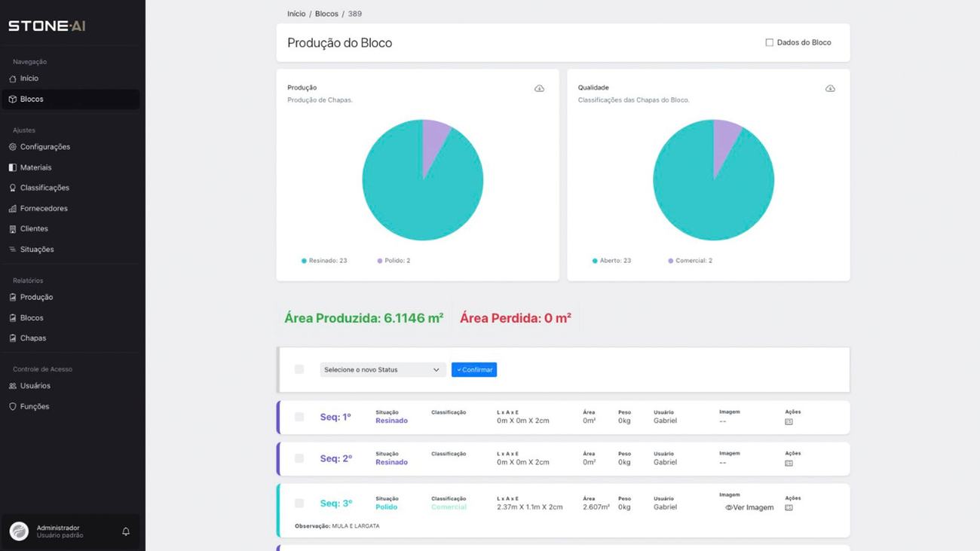The image size is (980, 551).
Task: Click the Materiais icon in sidebar
Action: pos(13,167)
